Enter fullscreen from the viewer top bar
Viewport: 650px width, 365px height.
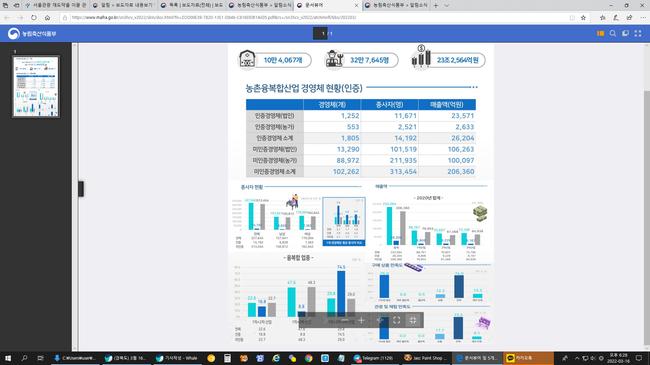(x=638, y=34)
